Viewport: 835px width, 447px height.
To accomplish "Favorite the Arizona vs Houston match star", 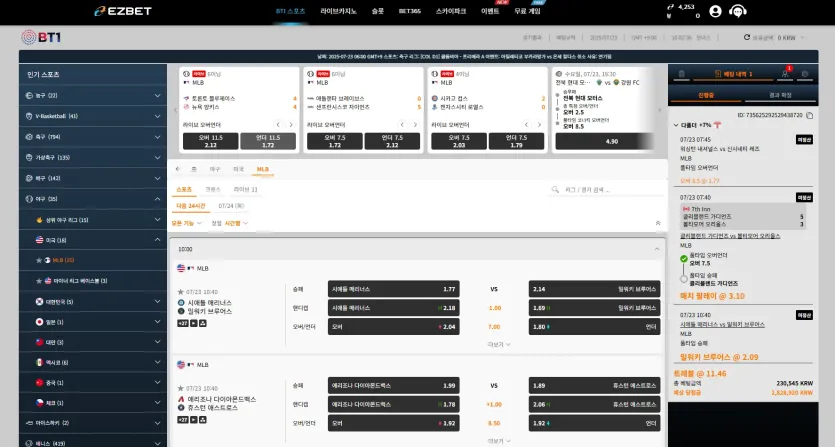I will pos(181,388).
